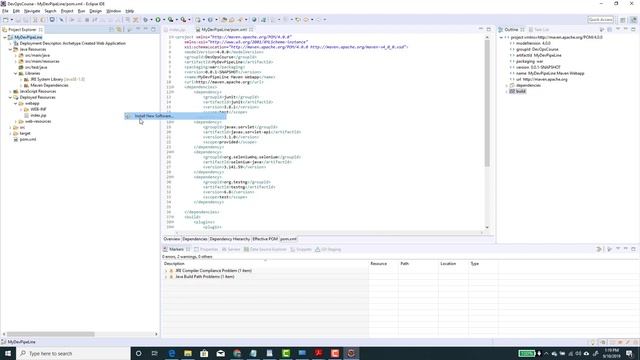The height and width of the screenshot is (360, 640).
Task: Open the Help menu
Action: tap(129, 11)
